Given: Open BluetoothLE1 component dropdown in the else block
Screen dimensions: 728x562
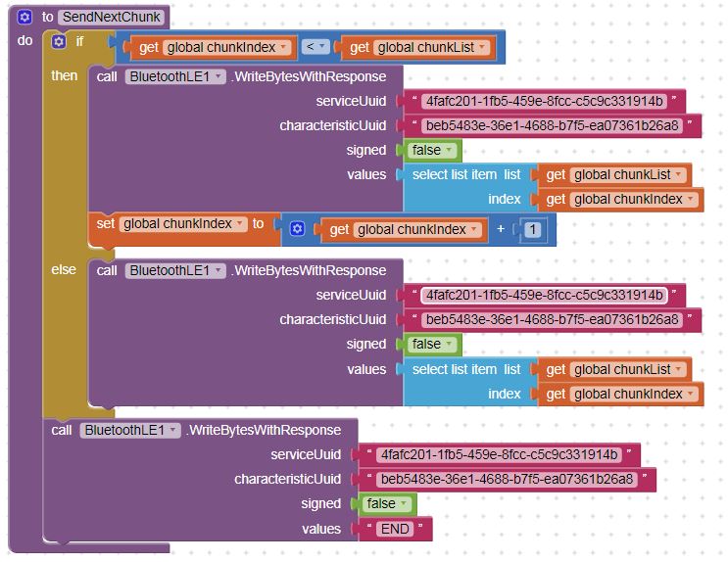Looking at the screenshot, I should [x=175, y=270].
